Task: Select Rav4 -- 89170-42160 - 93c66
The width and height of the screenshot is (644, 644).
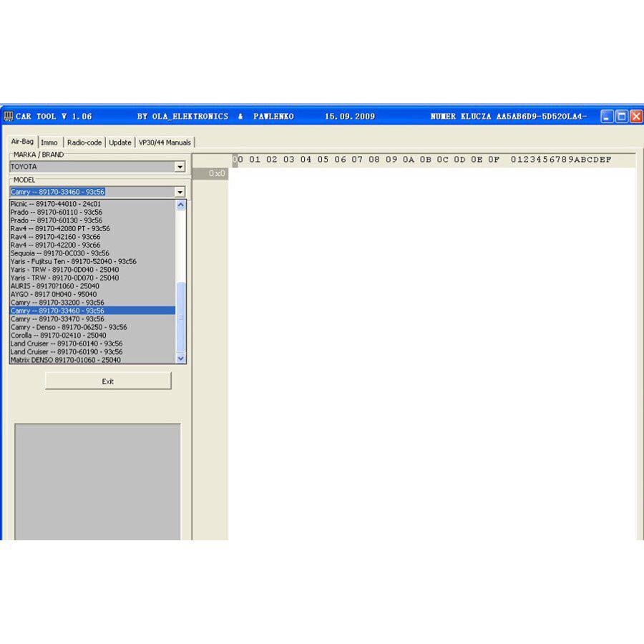Action: pyautogui.click(x=92, y=237)
